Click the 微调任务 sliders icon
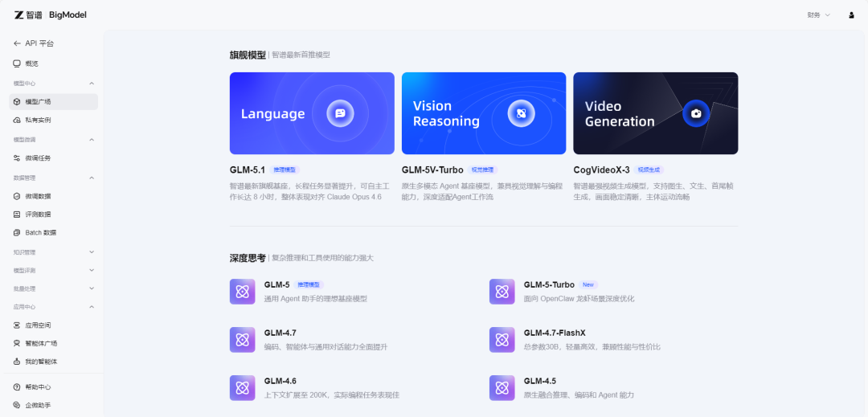Viewport: 868px width, 417px height. point(17,158)
